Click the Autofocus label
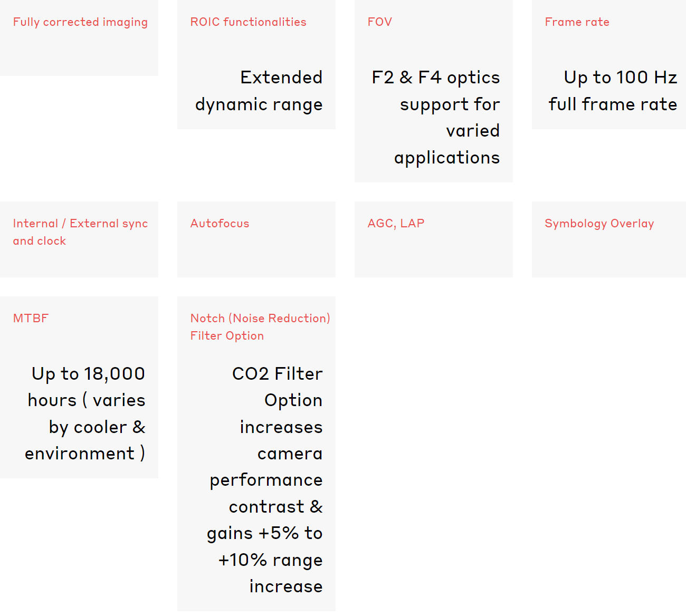Image resolution: width=686 pixels, height=616 pixels. click(x=220, y=224)
